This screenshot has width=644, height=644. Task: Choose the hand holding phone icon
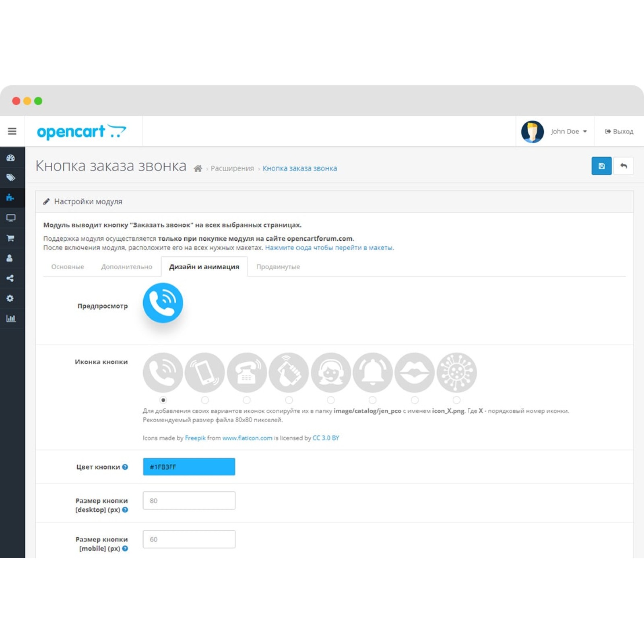pyautogui.click(x=289, y=373)
